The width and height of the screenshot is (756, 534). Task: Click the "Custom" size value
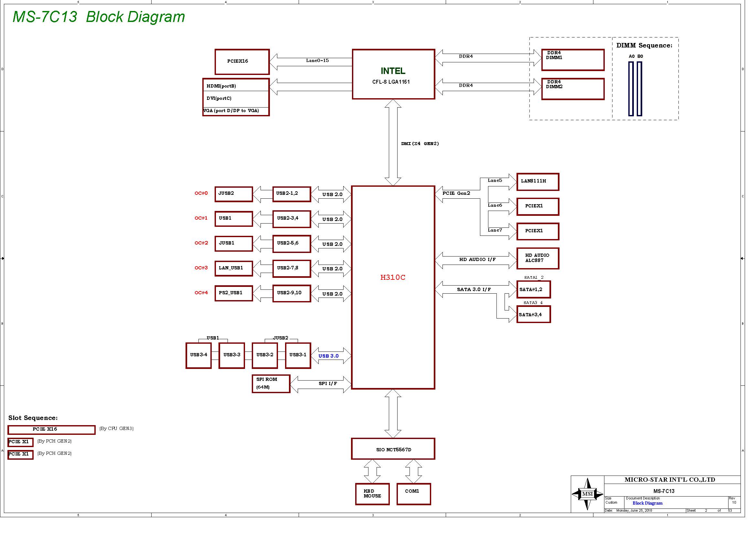pyautogui.click(x=612, y=502)
